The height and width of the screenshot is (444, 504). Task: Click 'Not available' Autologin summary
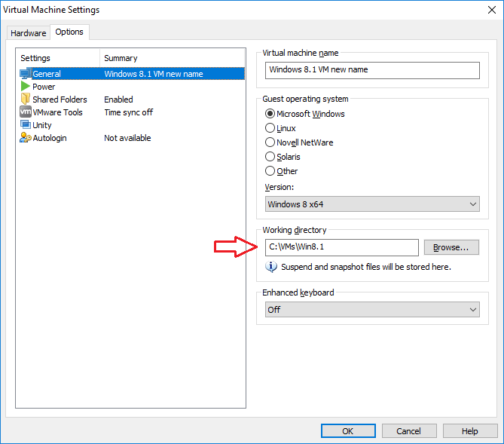point(127,138)
